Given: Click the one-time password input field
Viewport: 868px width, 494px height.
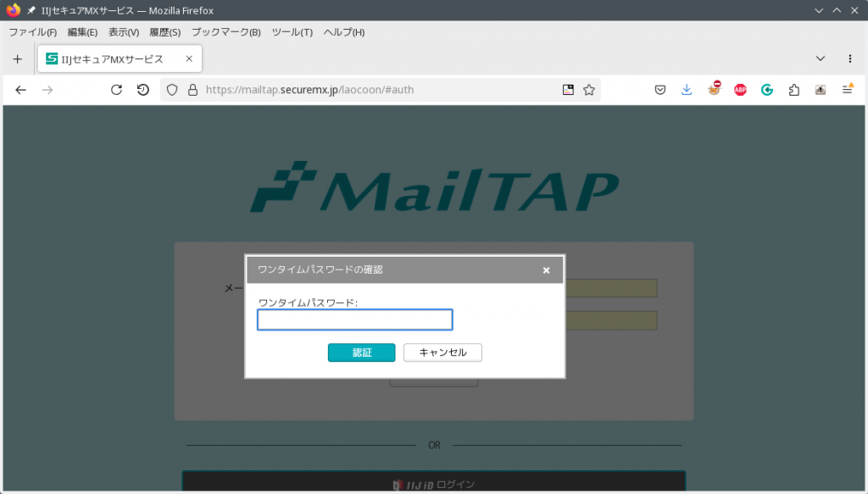Looking at the screenshot, I should point(354,319).
